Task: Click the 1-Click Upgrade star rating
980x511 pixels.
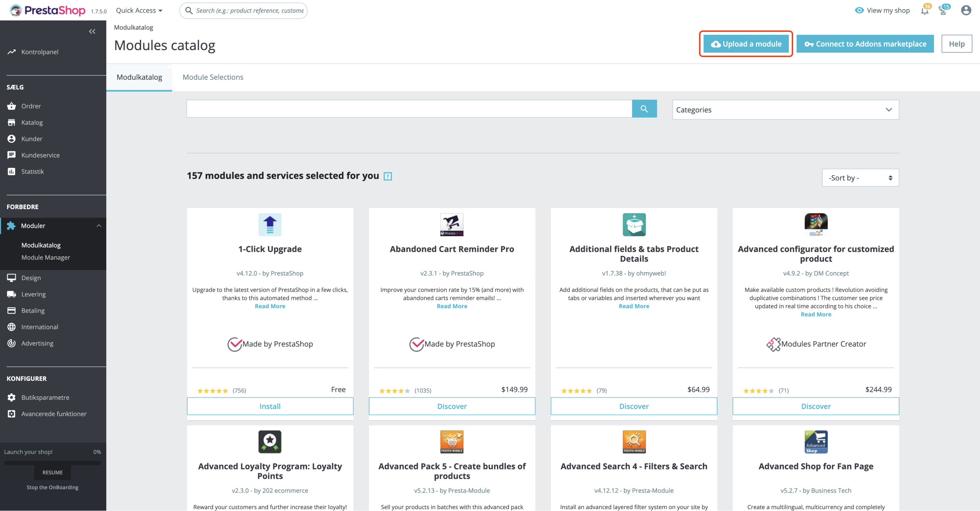Action: pyautogui.click(x=212, y=390)
